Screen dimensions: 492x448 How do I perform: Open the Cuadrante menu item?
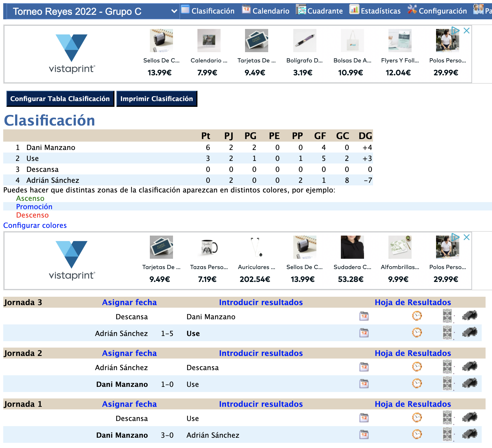click(x=319, y=11)
